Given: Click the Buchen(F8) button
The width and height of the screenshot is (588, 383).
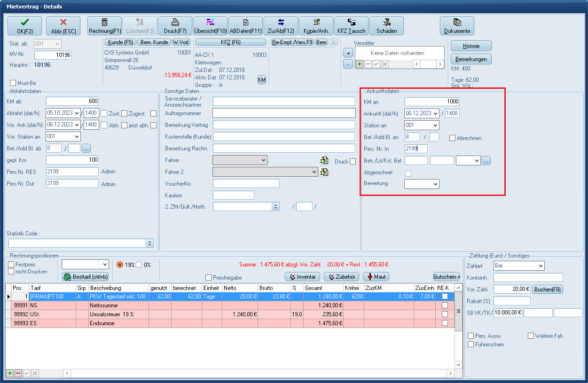Looking at the screenshot, I should click(x=548, y=289).
